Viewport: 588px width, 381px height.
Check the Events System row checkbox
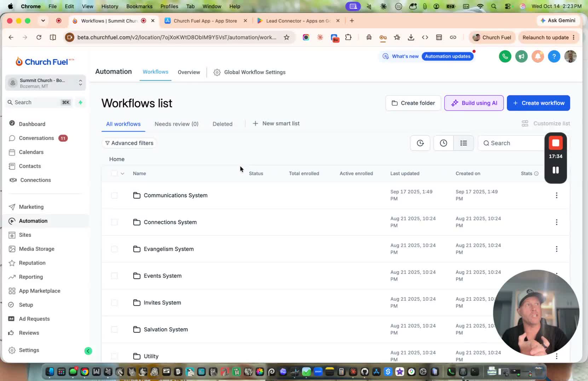click(x=114, y=276)
